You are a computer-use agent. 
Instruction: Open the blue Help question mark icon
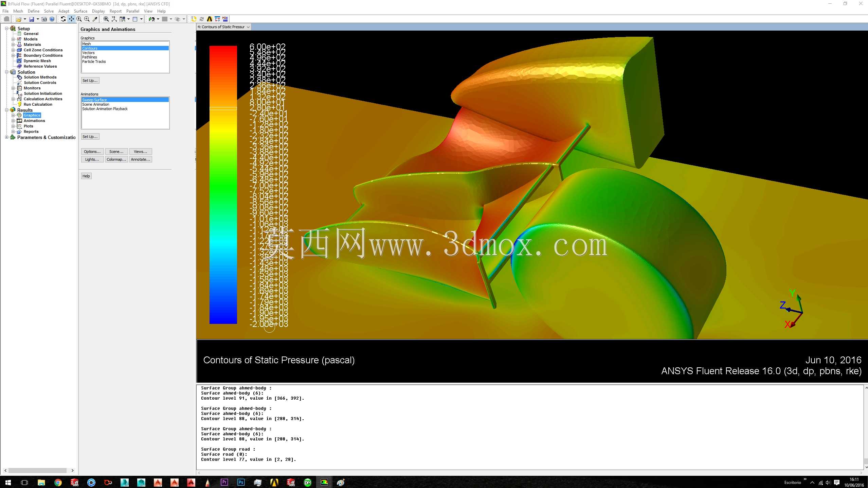52,19
